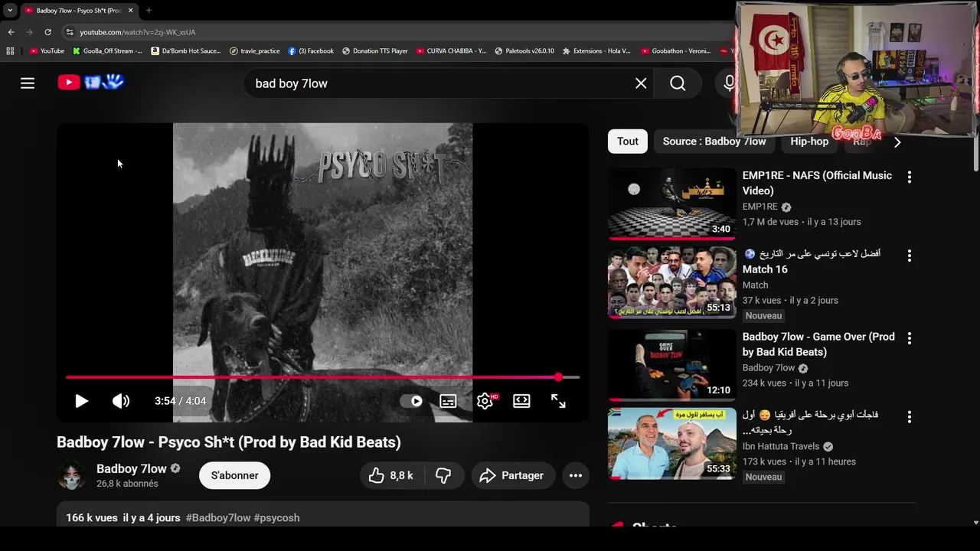Open the travle_practice bookmark

pos(255,51)
